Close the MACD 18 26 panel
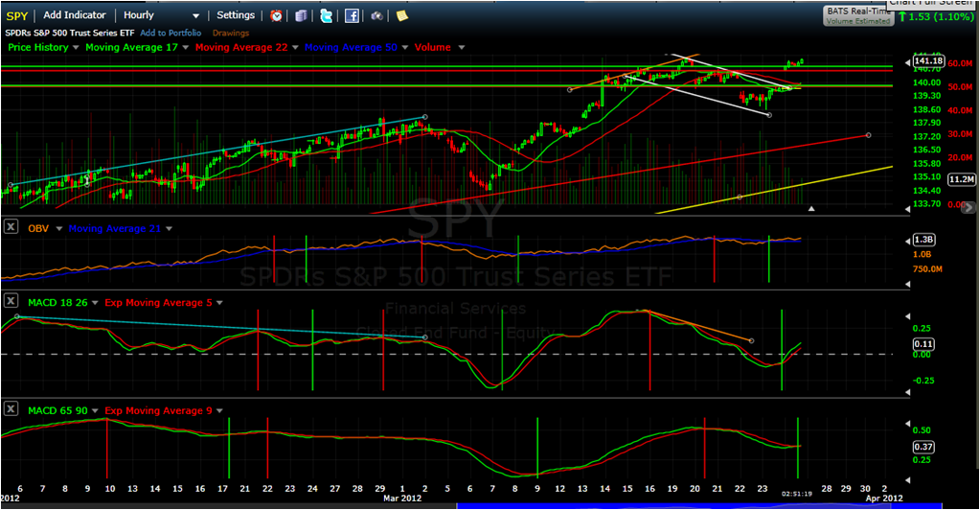Viewport: 980px width, 510px height. [x=11, y=301]
